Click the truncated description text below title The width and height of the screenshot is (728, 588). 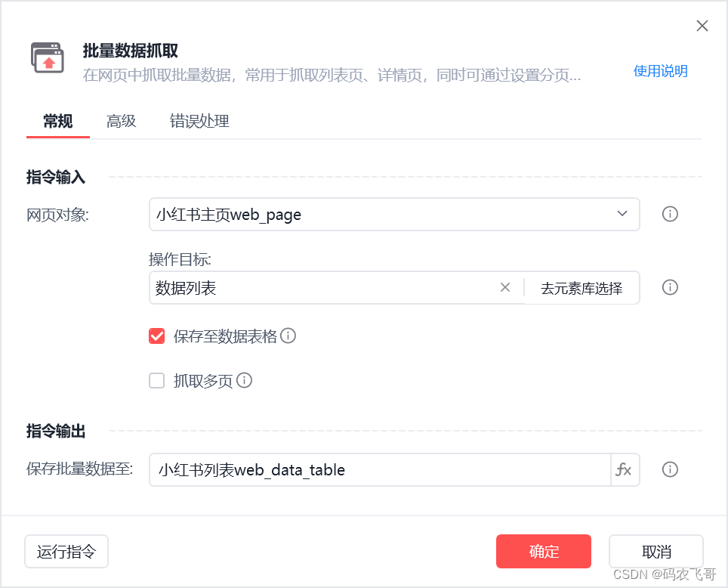[332, 75]
